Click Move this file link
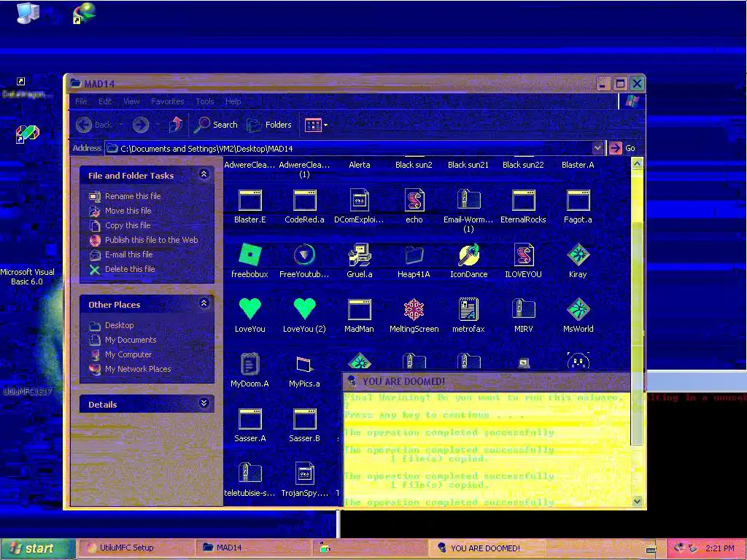This screenshot has width=747, height=560. tap(128, 211)
